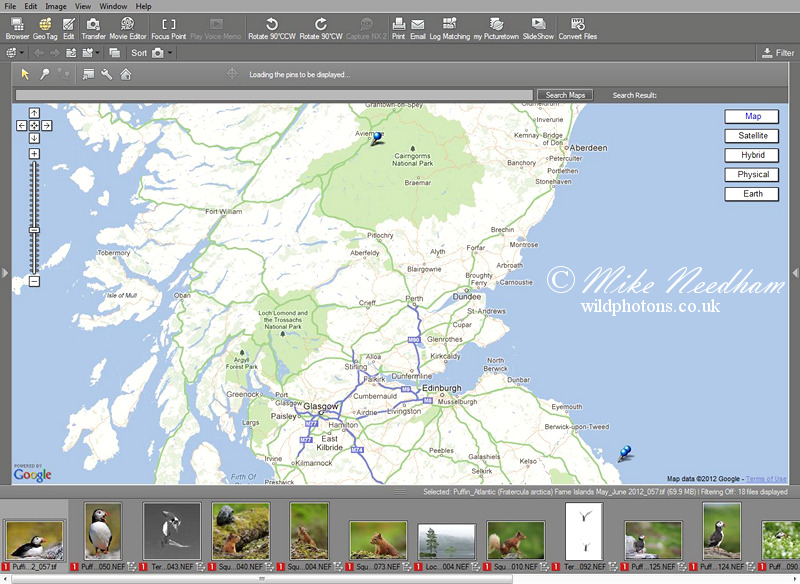
Task: Open the Edit workspace
Action: pos(69,29)
